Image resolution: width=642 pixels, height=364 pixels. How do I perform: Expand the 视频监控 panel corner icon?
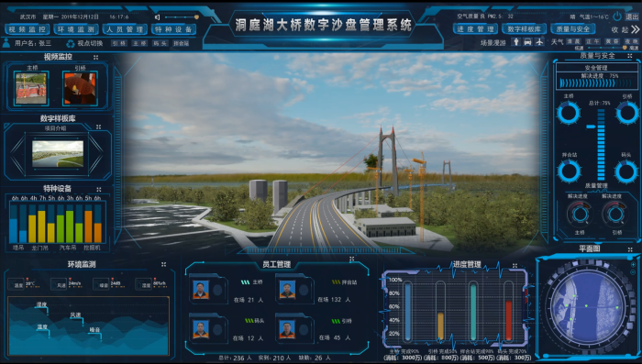point(95,58)
